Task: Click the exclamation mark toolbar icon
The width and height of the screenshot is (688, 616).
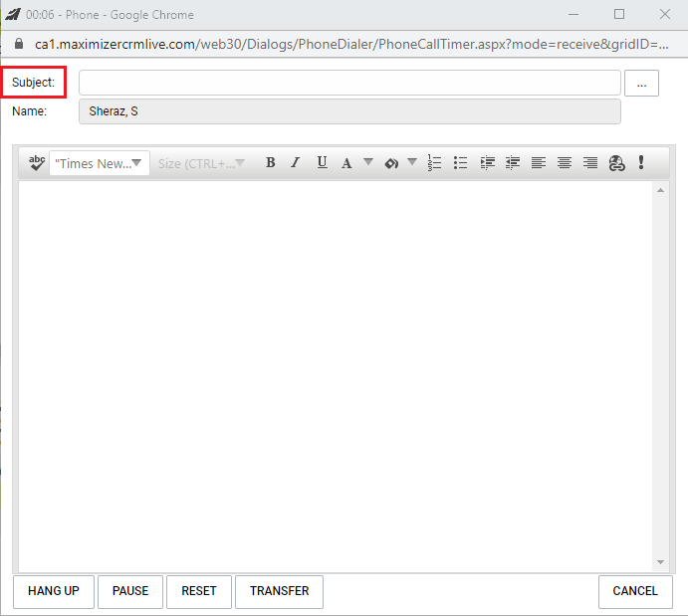Action: pyautogui.click(x=641, y=163)
